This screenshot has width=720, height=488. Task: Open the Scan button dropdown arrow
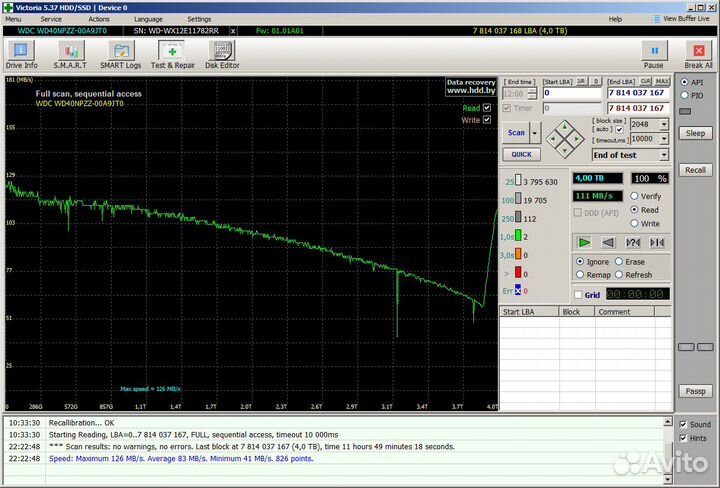(536, 132)
